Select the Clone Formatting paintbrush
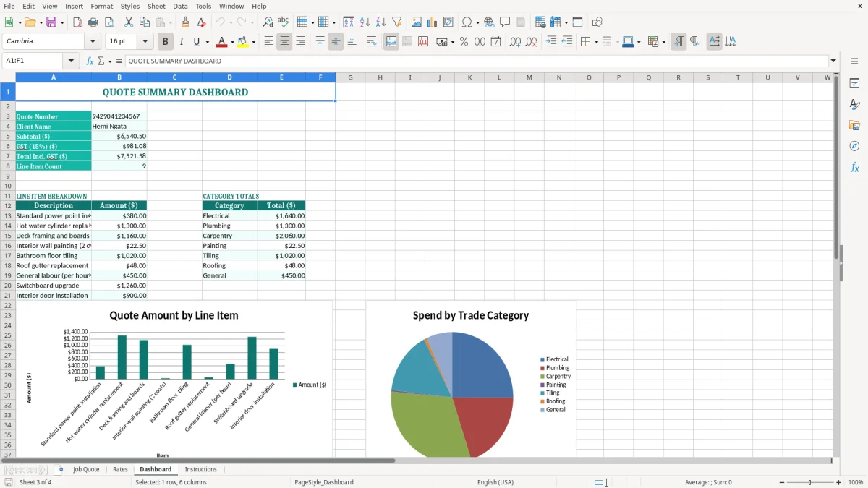The width and height of the screenshot is (868, 488). 185,22
